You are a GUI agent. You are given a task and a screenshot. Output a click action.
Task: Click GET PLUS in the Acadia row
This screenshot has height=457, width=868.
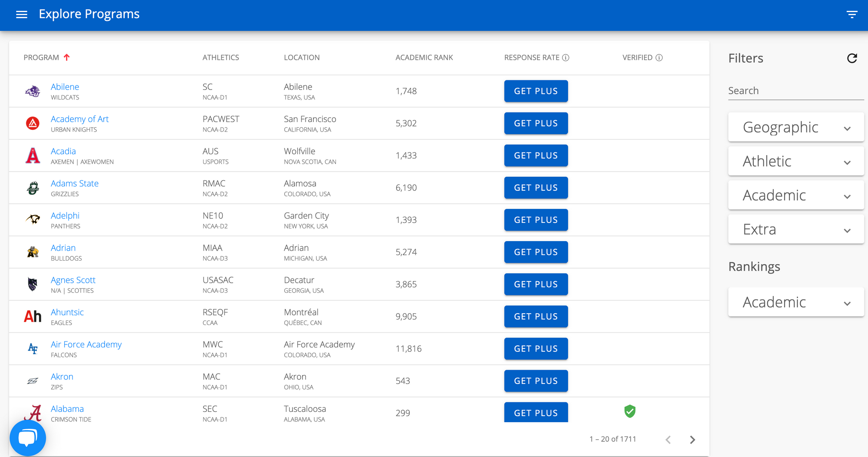point(536,156)
